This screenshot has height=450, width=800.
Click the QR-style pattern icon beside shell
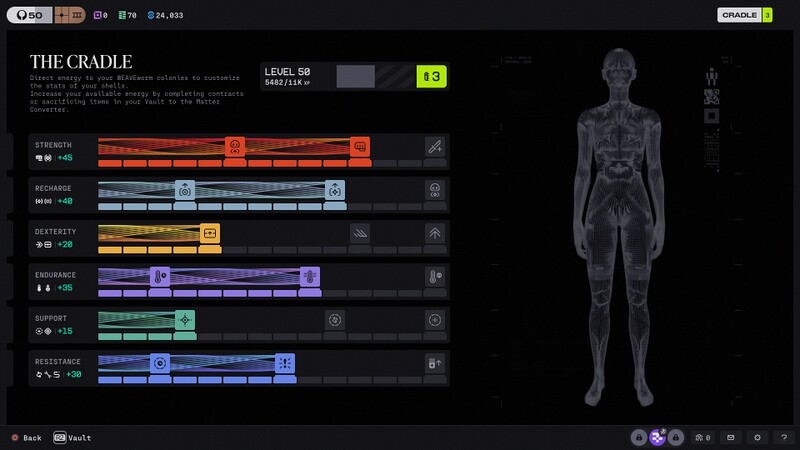[x=712, y=96]
